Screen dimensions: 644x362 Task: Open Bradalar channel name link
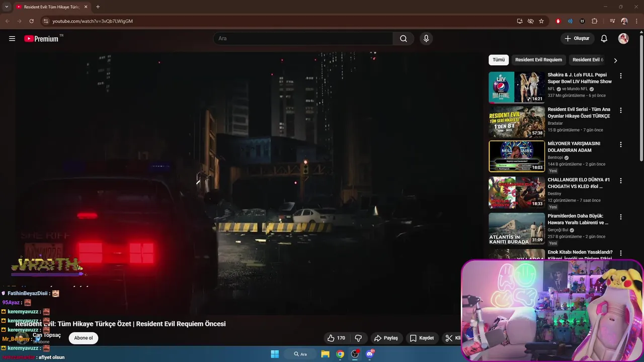click(x=555, y=123)
